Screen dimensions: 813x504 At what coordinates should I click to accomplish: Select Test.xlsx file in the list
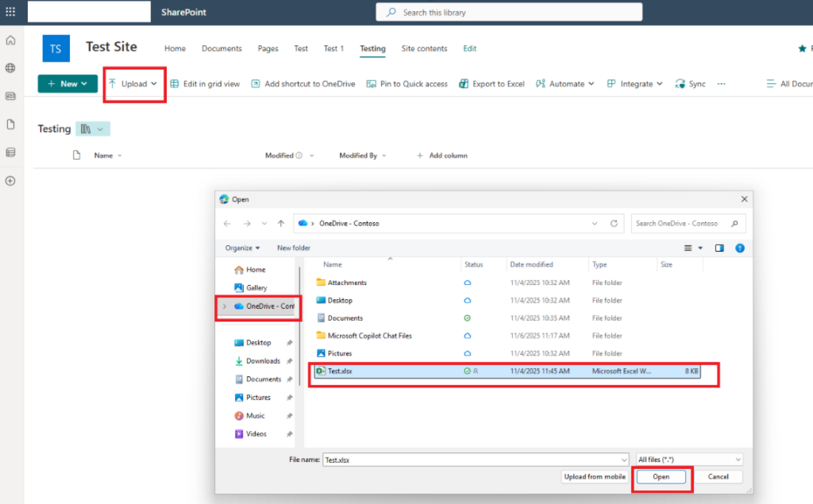(507, 371)
